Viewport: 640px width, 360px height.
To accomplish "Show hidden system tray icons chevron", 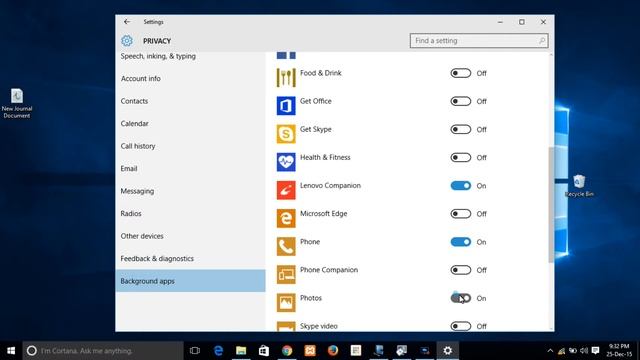I will tap(550, 351).
